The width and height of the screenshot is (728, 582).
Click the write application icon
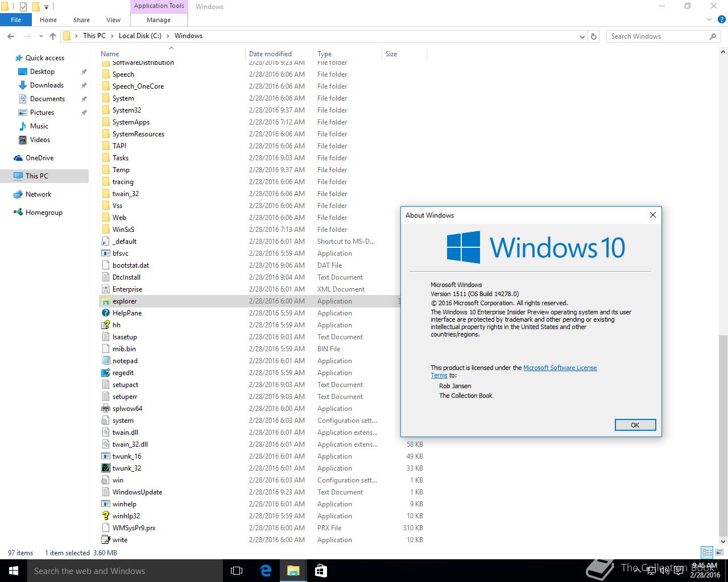(x=105, y=540)
